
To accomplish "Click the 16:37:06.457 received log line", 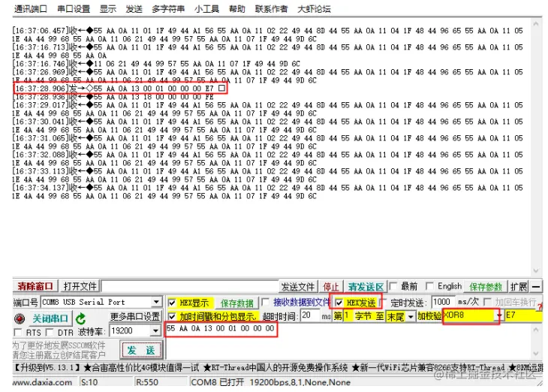I will point(268,35).
